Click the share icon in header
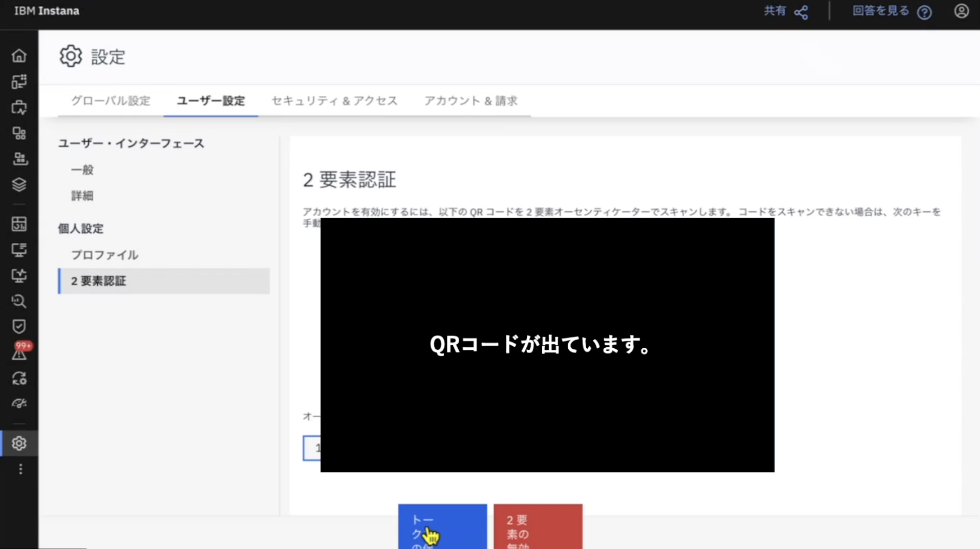This screenshot has width=980, height=549. [801, 12]
